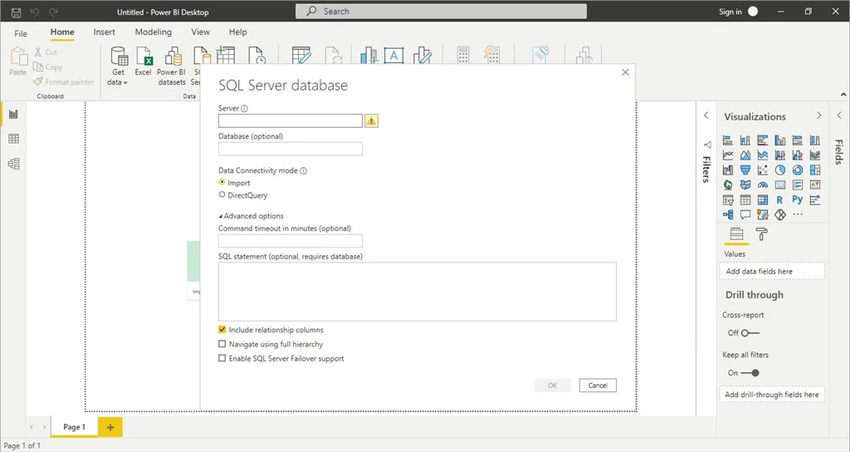Collapse the Advanced options section
The width and height of the screenshot is (850, 452).
point(250,216)
